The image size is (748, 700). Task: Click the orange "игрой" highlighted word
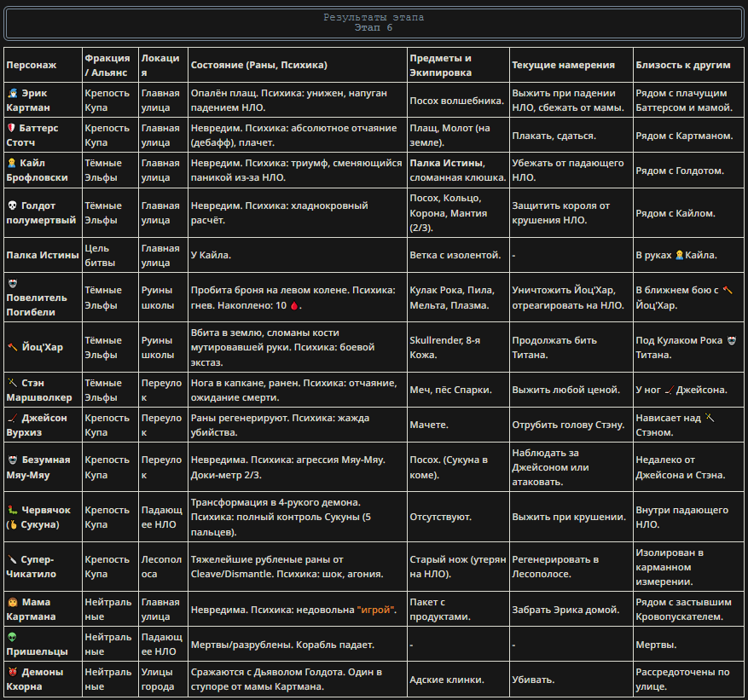(x=376, y=610)
